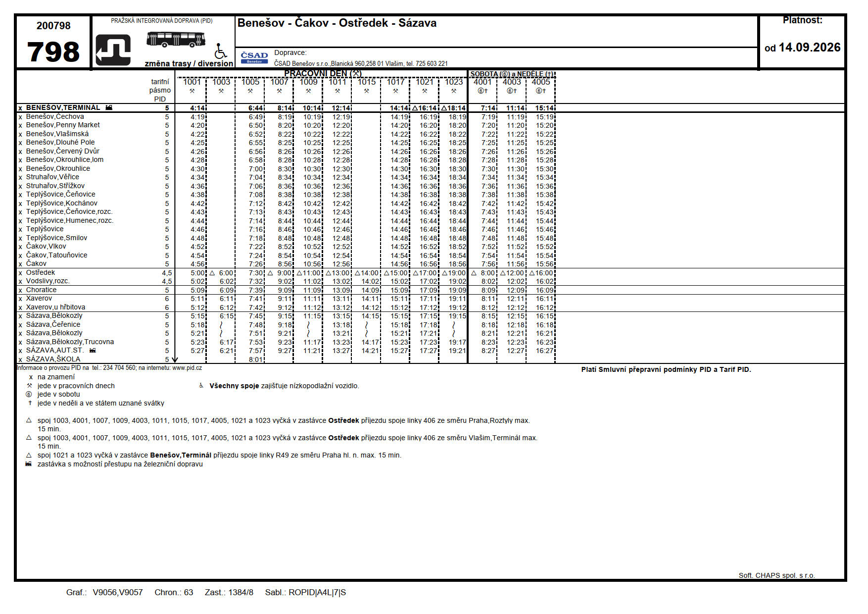Click the circled 6 Saturday legend symbol

click(29, 395)
